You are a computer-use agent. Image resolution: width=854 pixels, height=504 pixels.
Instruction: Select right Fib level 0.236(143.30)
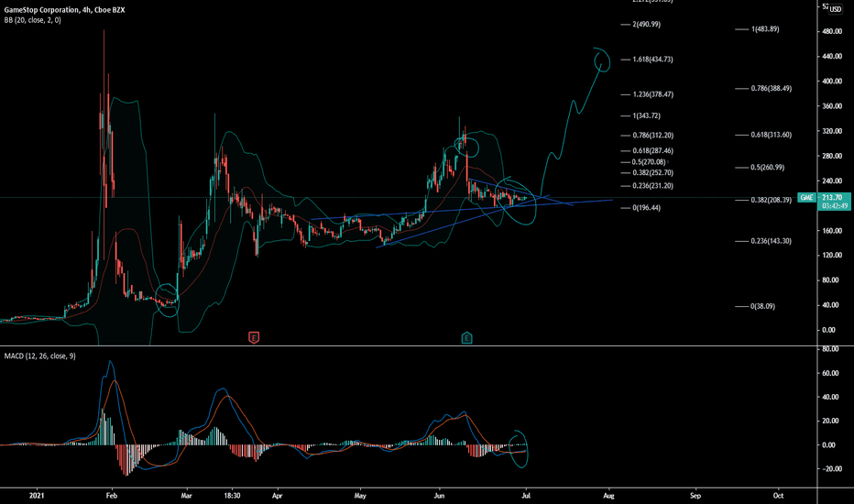pos(772,241)
